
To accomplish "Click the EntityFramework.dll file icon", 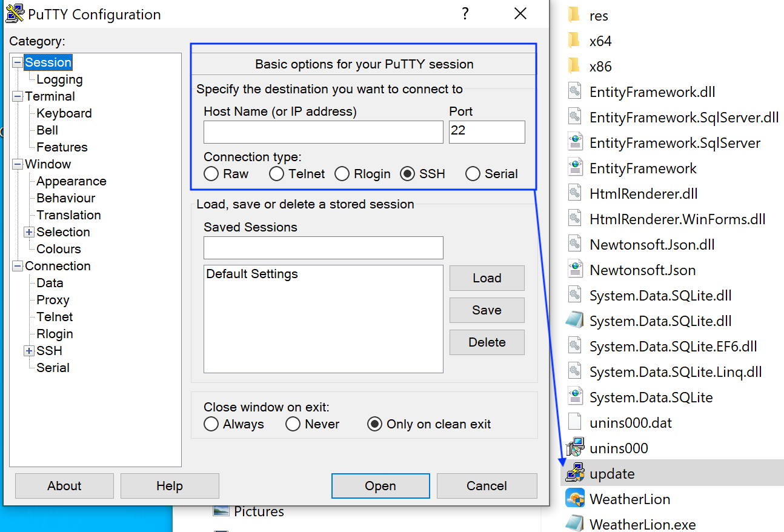I will [574, 92].
